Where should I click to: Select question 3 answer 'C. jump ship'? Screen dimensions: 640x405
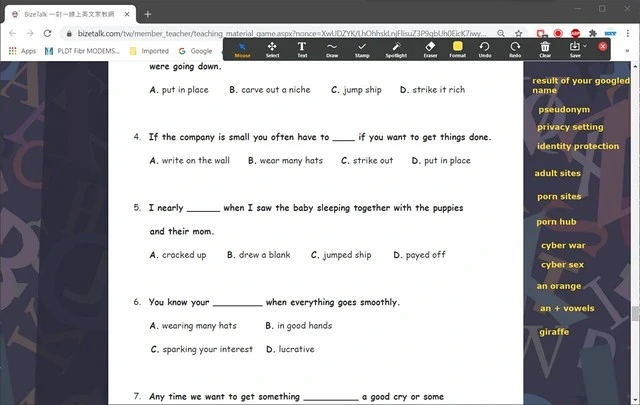tap(356, 90)
